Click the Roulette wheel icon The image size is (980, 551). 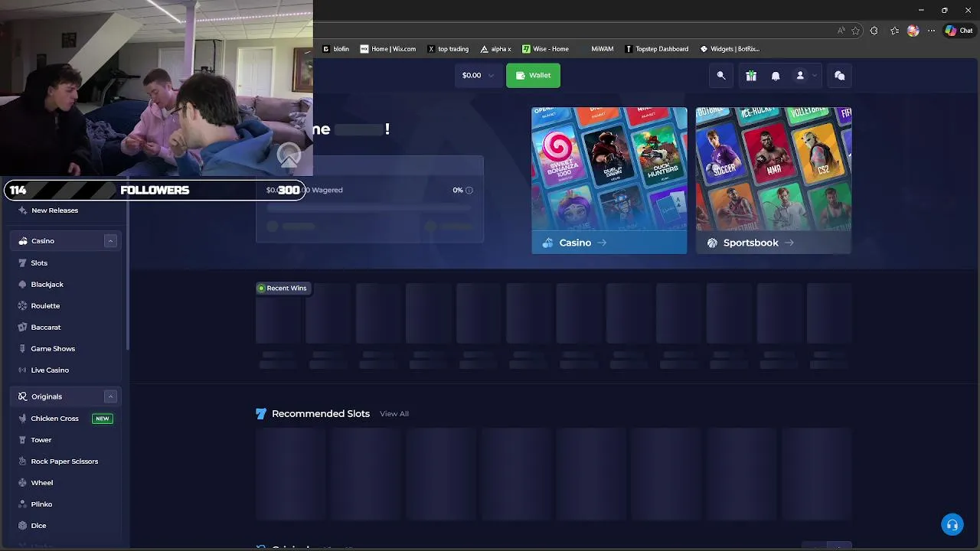click(22, 305)
